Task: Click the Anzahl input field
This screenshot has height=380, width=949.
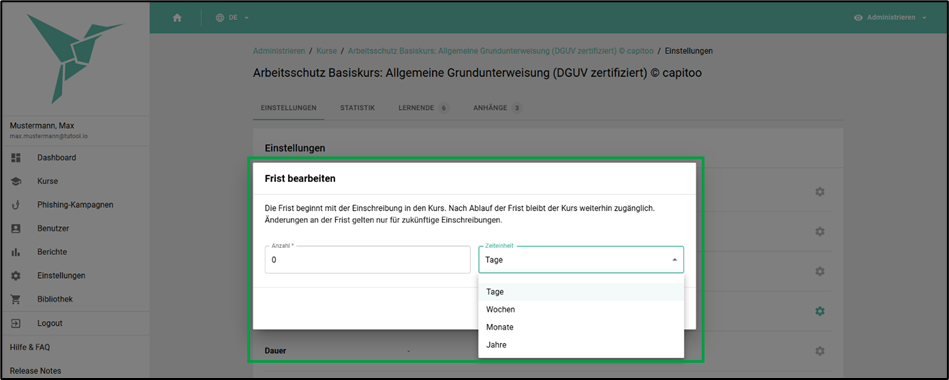Action: 367,260
